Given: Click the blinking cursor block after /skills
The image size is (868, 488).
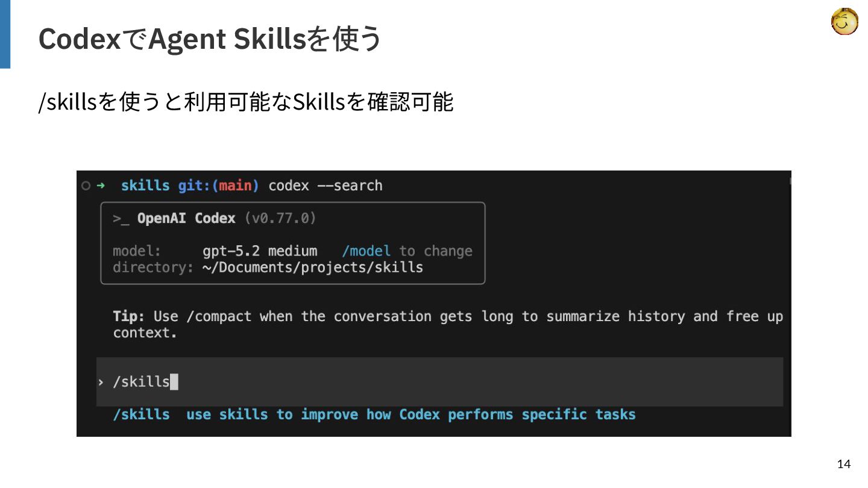Looking at the screenshot, I should (x=174, y=382).
